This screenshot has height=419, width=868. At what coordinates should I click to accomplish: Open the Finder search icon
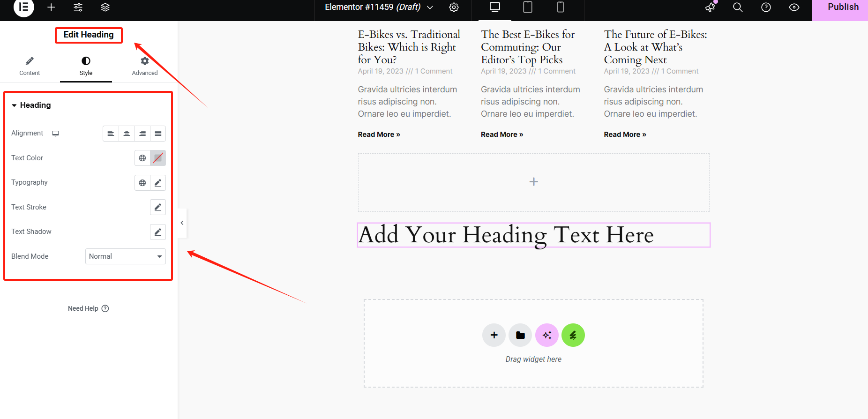tap(738, 7)
